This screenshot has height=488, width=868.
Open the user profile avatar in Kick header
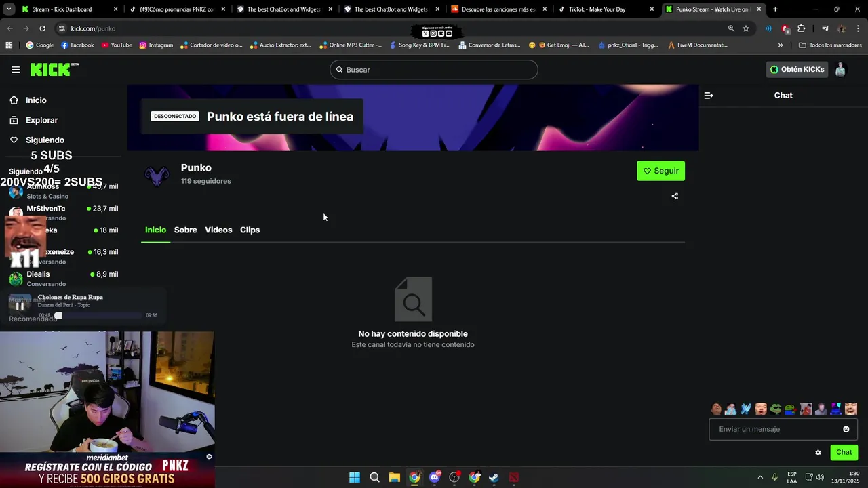[840, 70]
